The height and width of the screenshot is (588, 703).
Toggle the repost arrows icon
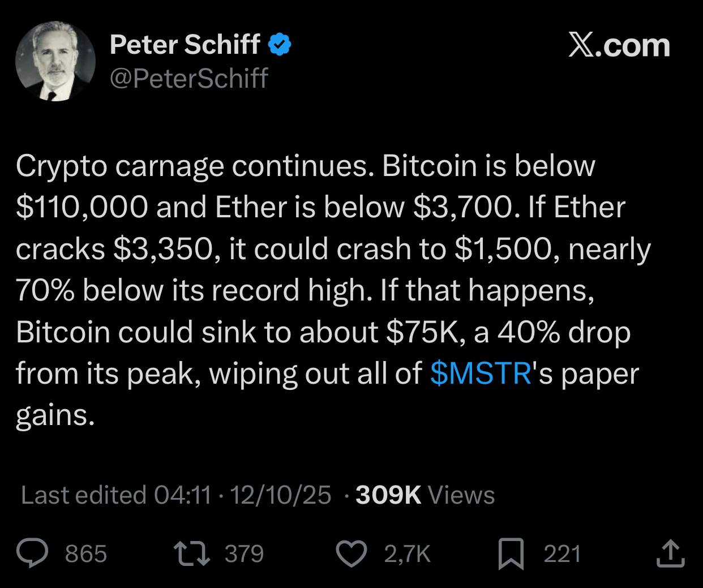(x=191, y=553)
